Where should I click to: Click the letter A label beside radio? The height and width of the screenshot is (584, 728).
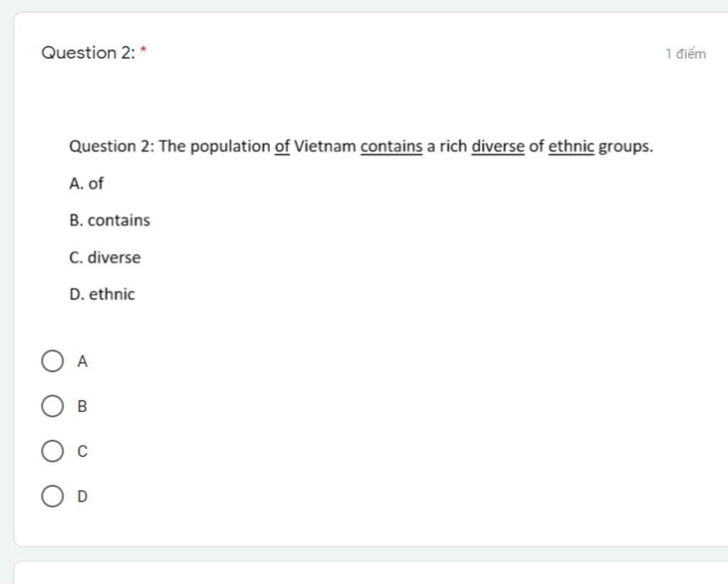(x=82, y=362)
